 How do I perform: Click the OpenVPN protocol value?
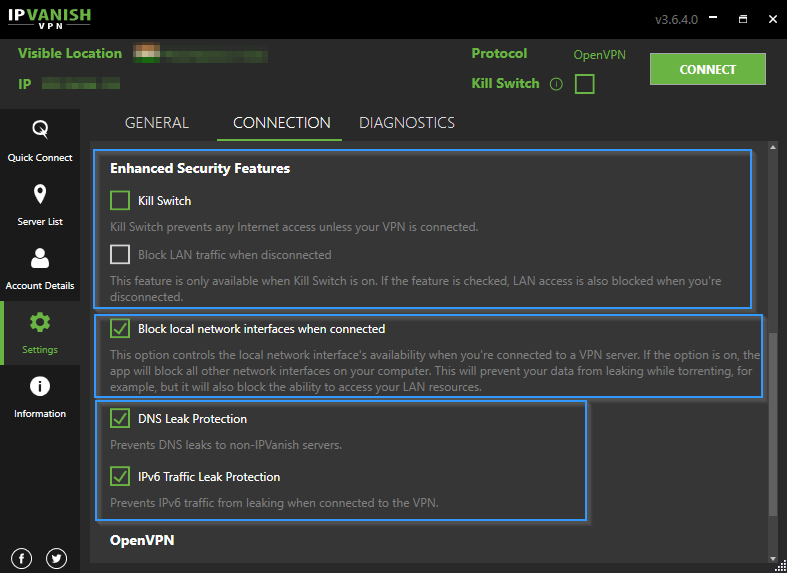[x=599, y=55]
